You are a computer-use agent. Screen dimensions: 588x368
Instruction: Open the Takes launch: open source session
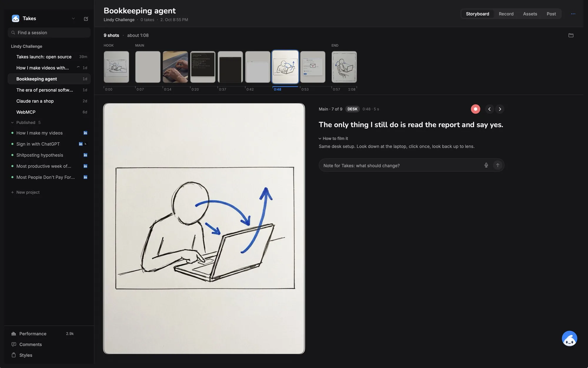coord(49,57)
